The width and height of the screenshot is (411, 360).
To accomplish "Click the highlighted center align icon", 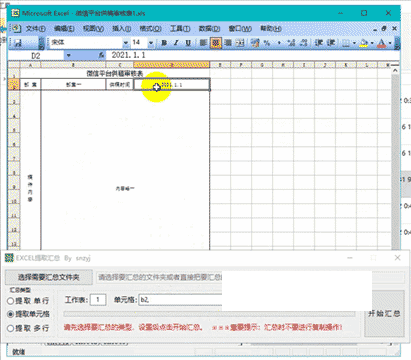I will [x=216, y=43].
